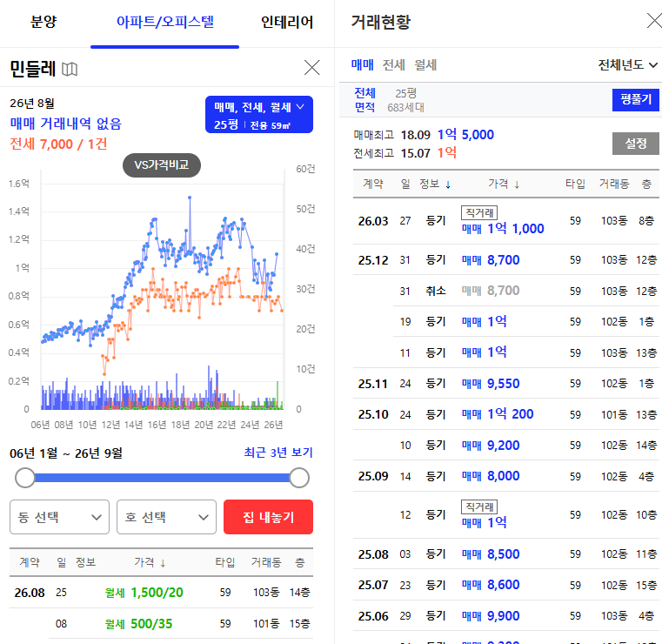Open the 인테리어 tab
Image resolution: width=662 pixels, height=644 pixels.
(x=287, y=22)
